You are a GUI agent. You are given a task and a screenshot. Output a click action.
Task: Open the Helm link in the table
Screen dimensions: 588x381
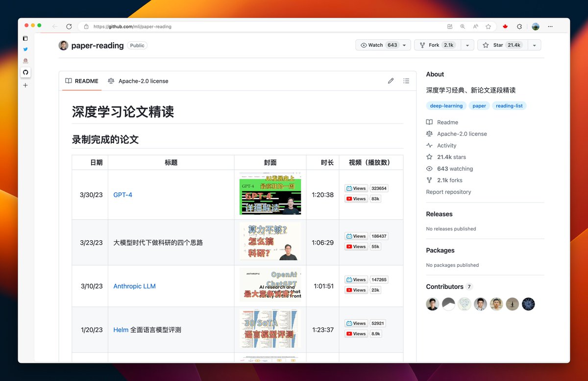[121, 330]
